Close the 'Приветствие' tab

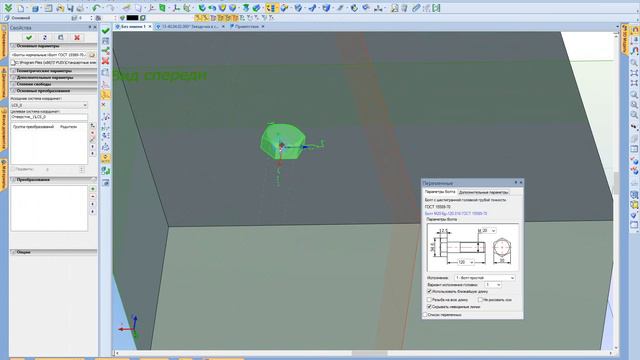click(x=263, y=26)
